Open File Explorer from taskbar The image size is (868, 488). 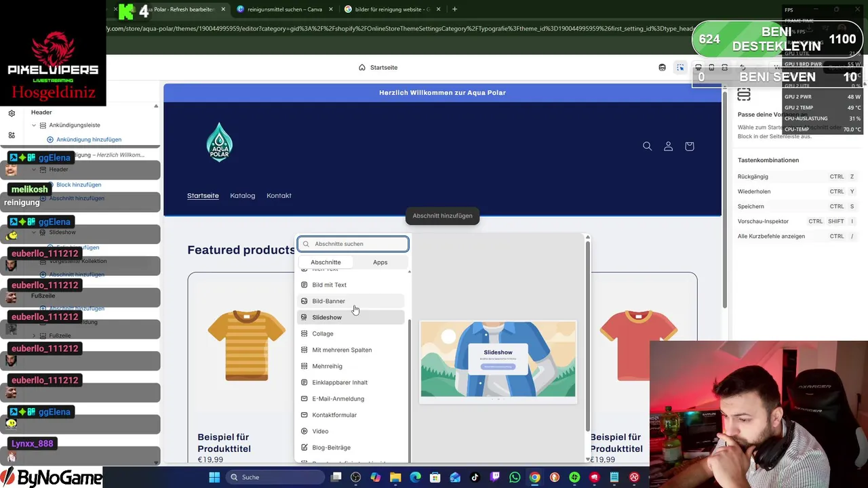(x=395, y=477)
